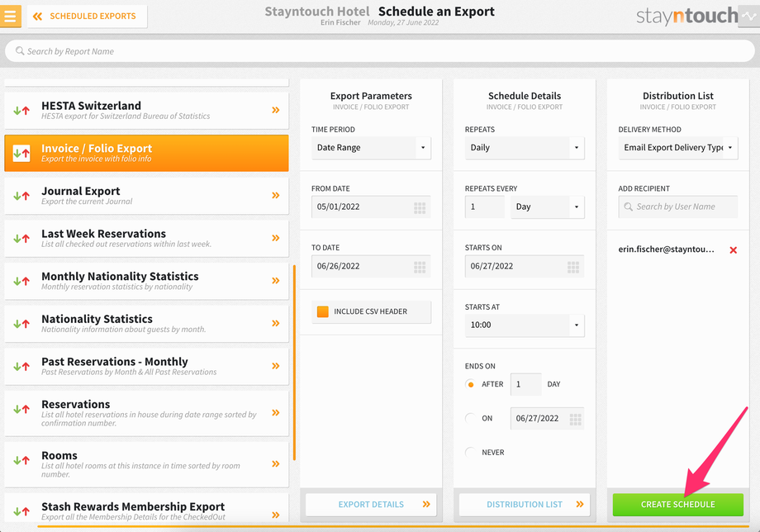Open the From Date calendar grid icon

[x=420, y=208]
